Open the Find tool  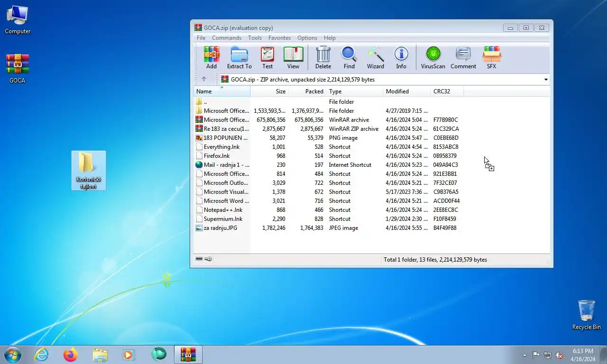tap(349, 58)
